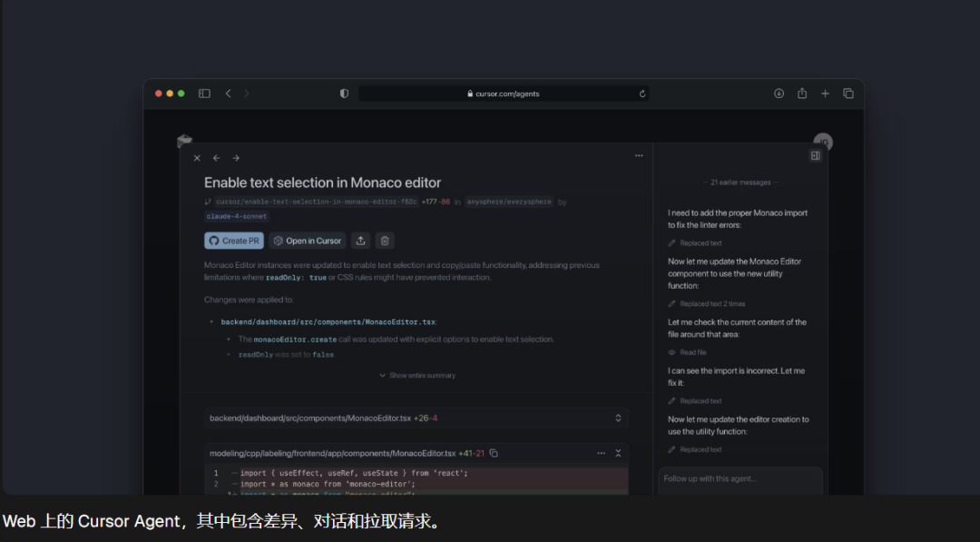Click the last Replaced text entry
The width and height of the screenshot is (980, 542).
click(x=695, y=449)
